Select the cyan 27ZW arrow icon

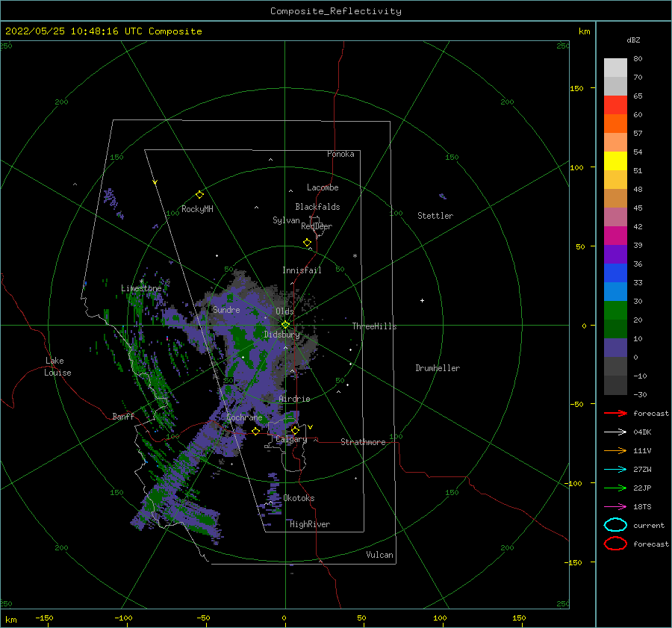click(615, 470)
